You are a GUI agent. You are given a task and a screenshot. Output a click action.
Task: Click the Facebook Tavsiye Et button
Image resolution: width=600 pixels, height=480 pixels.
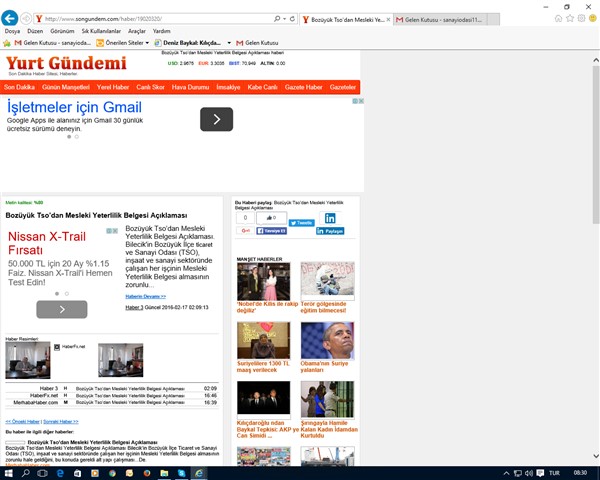[x=271, y=231]
